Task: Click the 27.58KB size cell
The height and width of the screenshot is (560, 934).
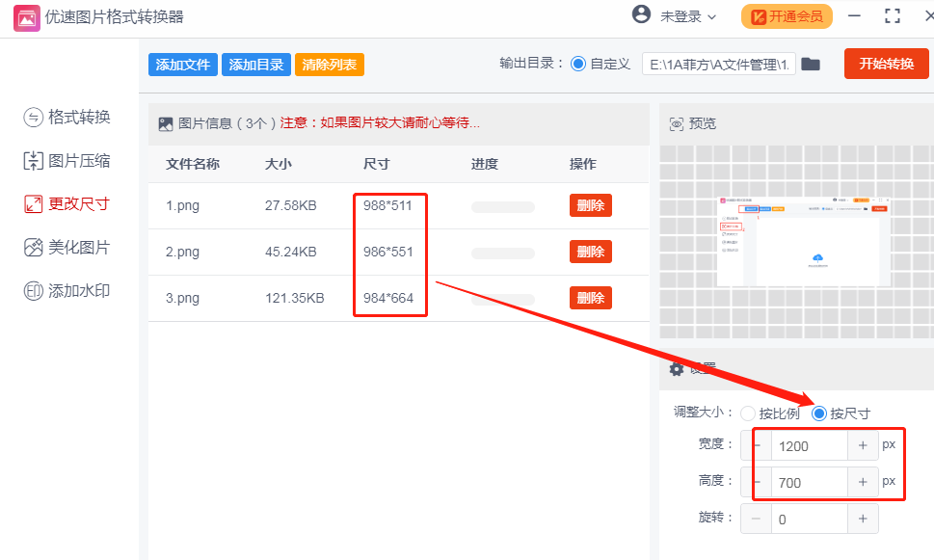Action: [x=291, y=205]
